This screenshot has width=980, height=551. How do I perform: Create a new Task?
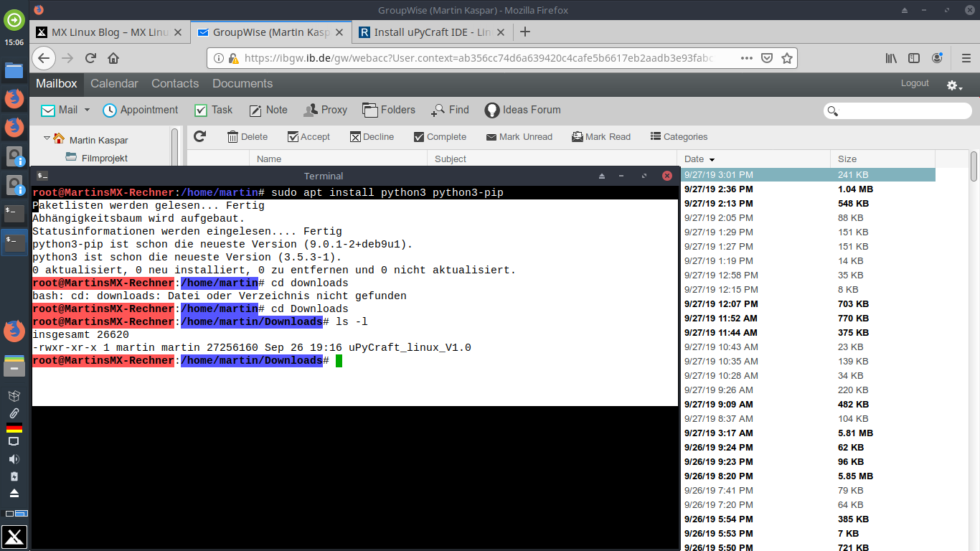coord(214,110)
